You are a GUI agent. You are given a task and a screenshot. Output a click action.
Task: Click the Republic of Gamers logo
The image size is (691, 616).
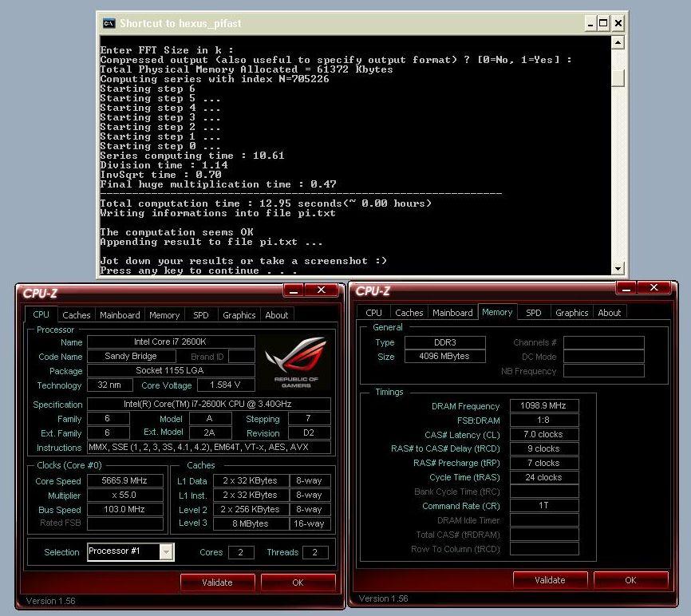(x=295, y=362)
